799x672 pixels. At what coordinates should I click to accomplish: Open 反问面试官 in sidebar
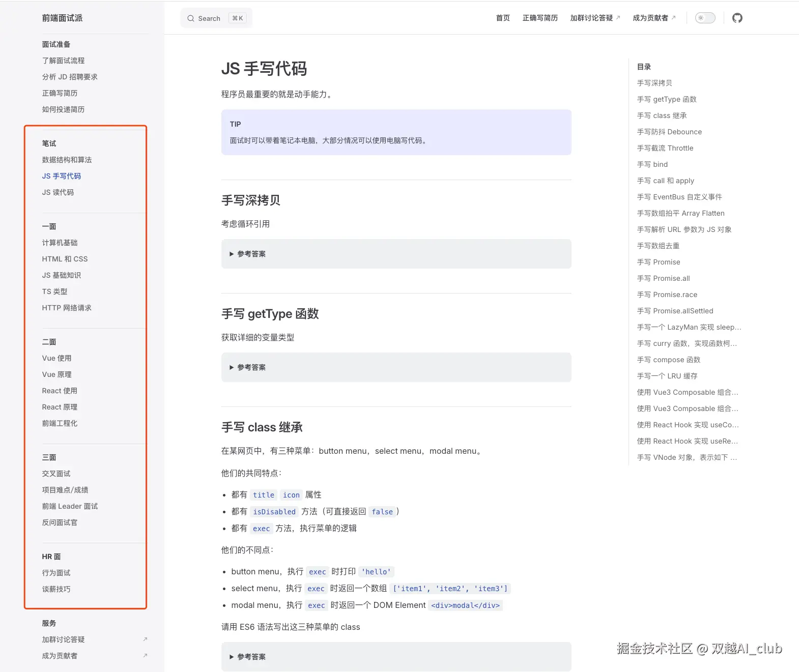pyautogui.click(x=60, y=522)
